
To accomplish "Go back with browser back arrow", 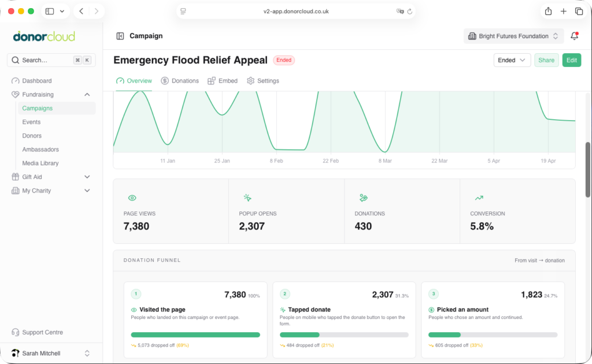I will pos(81,12).
